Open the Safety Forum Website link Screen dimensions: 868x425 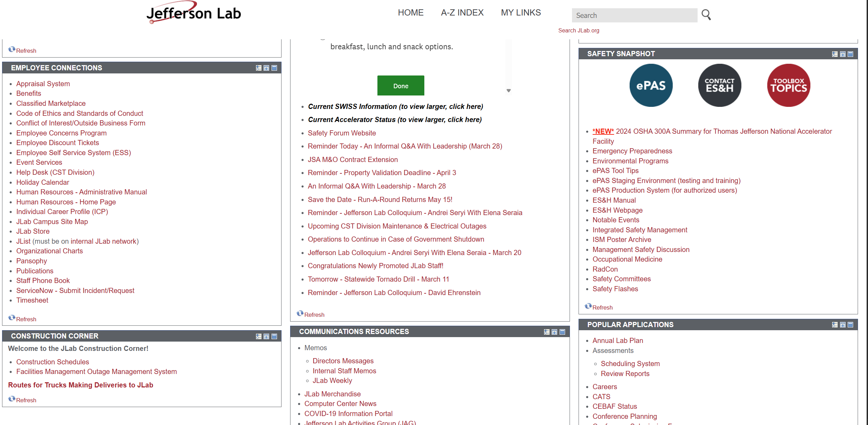coord(342,133)
